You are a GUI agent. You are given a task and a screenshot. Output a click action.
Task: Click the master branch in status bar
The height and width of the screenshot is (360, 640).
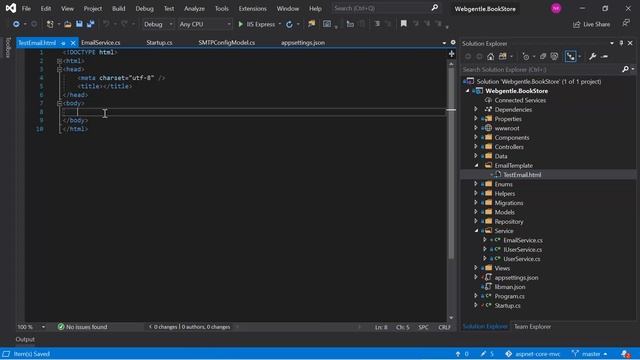click(589, 354)
